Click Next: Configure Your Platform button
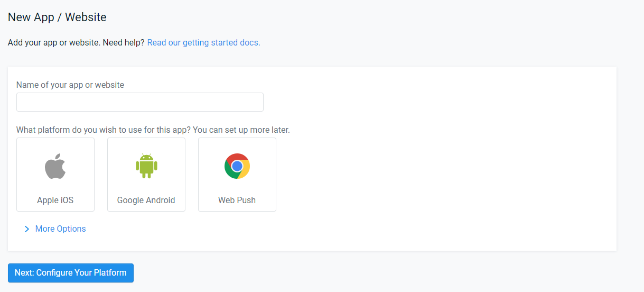This screenshot has height=292, width=644. 71,273
